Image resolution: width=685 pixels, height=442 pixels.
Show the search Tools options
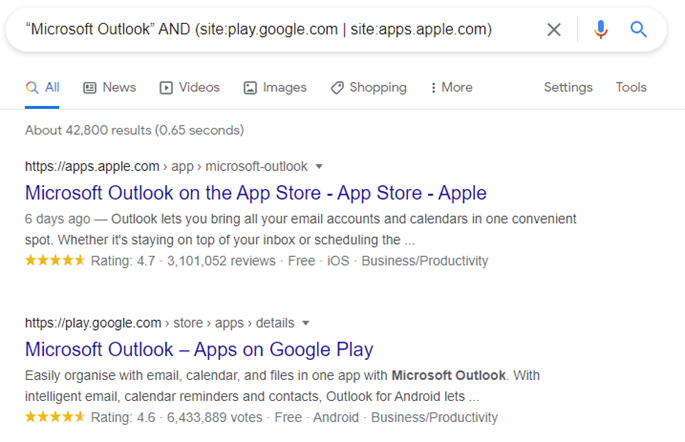[631, 88]
